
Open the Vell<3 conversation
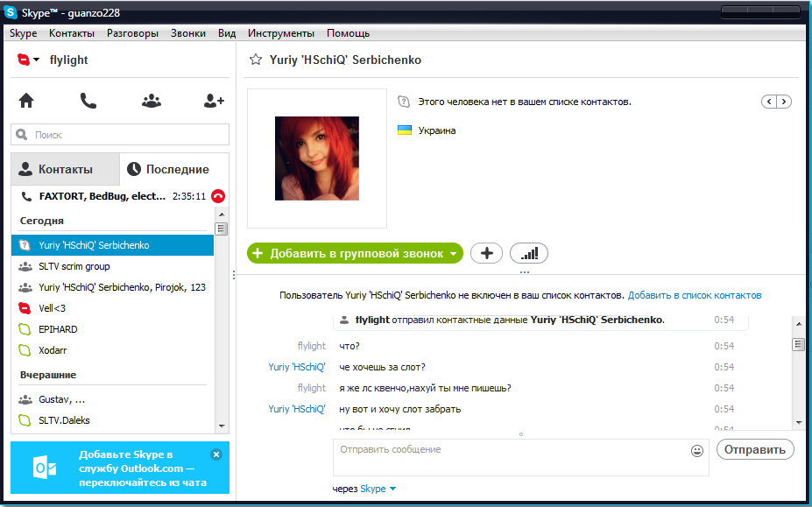point(112,308)
